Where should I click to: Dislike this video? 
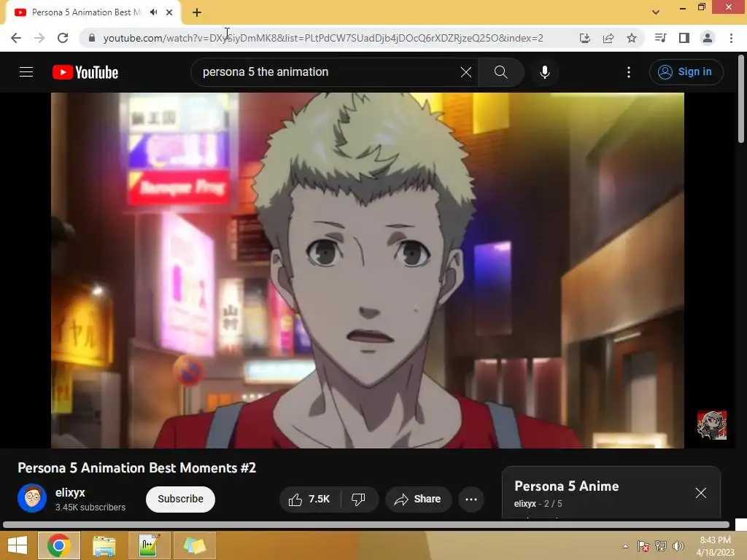click(359, 499)
